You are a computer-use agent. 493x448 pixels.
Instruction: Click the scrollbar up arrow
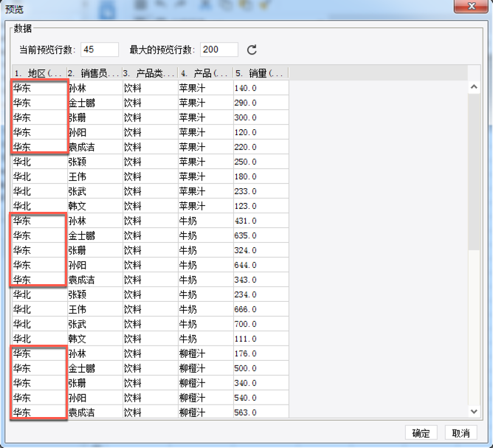click(x=474, y=87)
